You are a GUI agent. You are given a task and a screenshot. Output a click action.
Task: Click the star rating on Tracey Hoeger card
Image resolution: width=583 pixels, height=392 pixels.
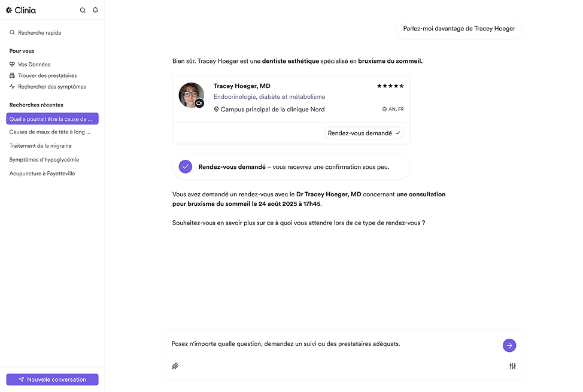click(x=390, y=86)
